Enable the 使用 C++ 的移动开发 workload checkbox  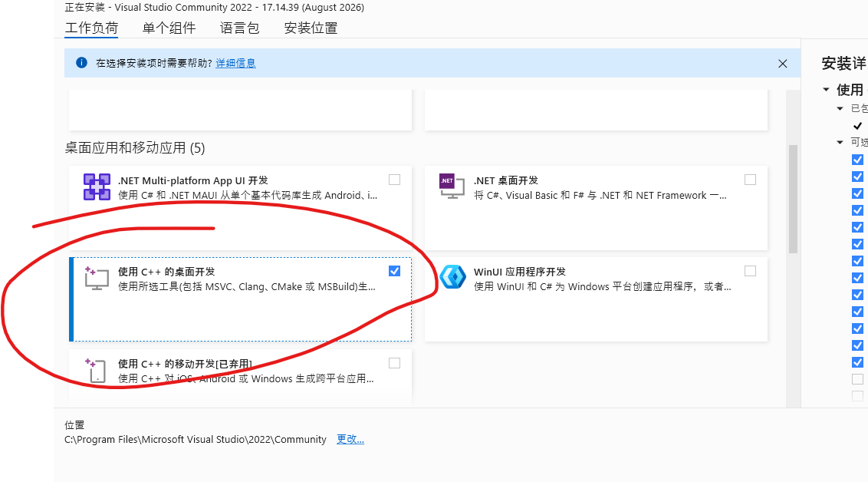pyautogui.click(x=394, y=363)
